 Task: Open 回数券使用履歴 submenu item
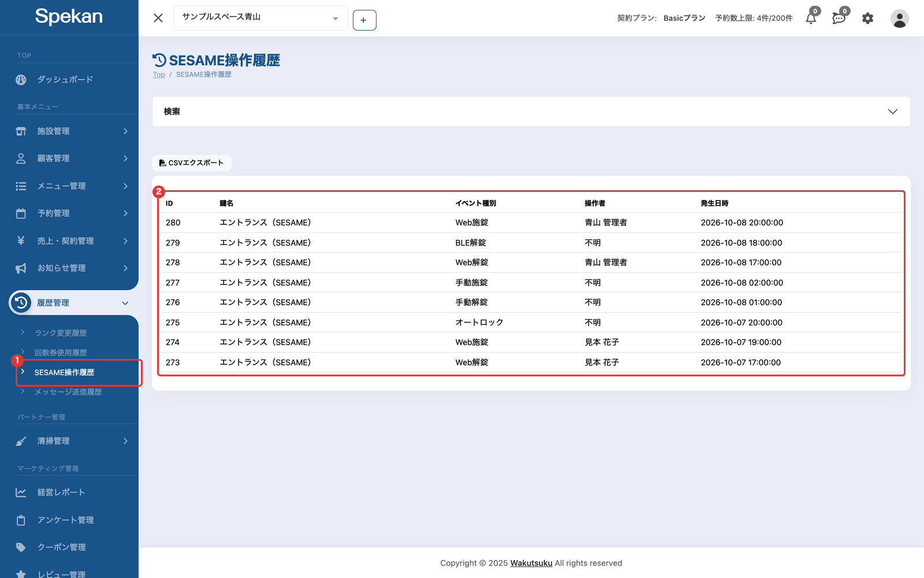click(x=61, y=353)
